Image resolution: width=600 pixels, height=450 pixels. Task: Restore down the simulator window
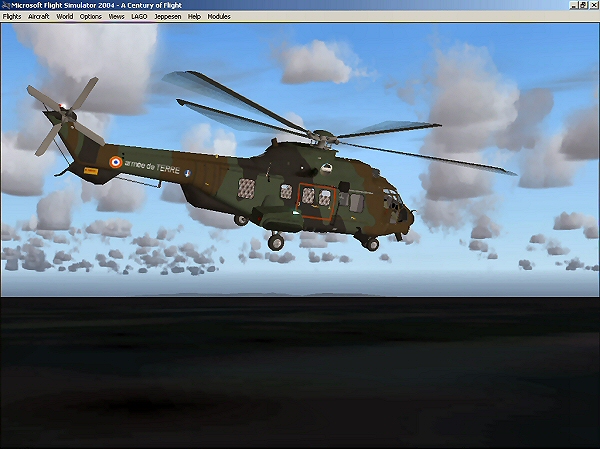pos(580,5)
